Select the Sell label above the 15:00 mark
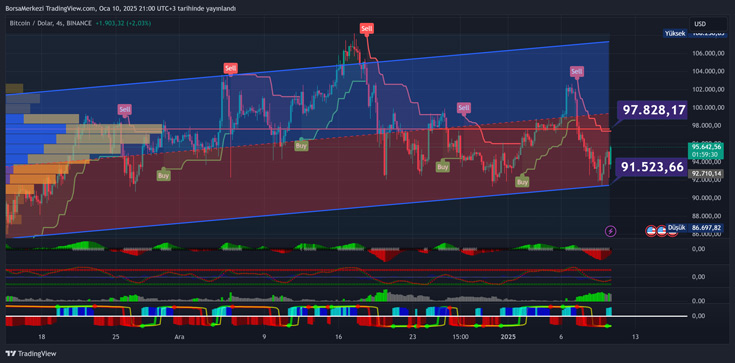 click(x=464, y=108)
